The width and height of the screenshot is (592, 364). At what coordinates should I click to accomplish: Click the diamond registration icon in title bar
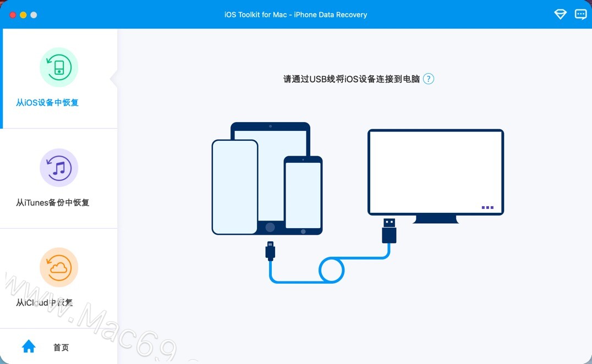[x=560, y=14]
